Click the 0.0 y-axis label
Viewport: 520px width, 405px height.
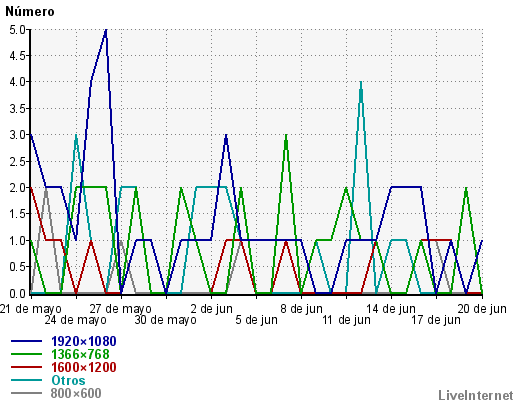17,294
